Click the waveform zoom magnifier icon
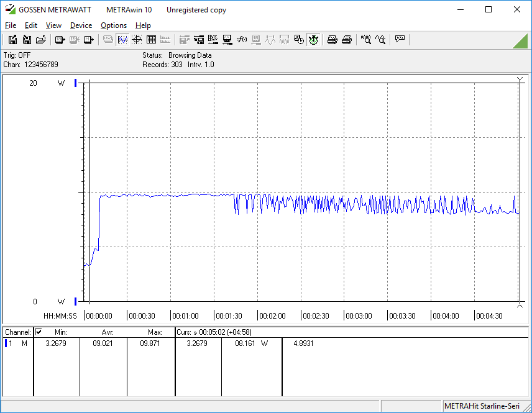Viewport: 532px width, 413px height. [x=366, y=40]
